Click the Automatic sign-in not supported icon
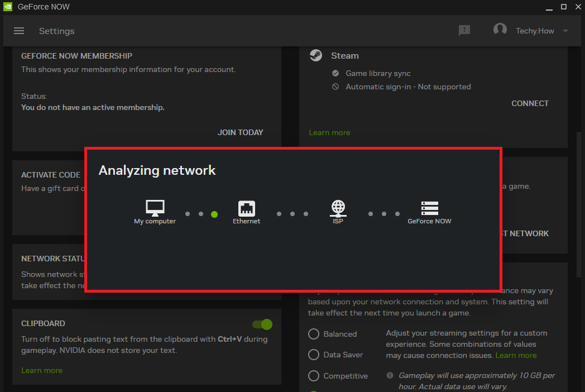This screenshot has height=392, width=585. tap(335, 87)
